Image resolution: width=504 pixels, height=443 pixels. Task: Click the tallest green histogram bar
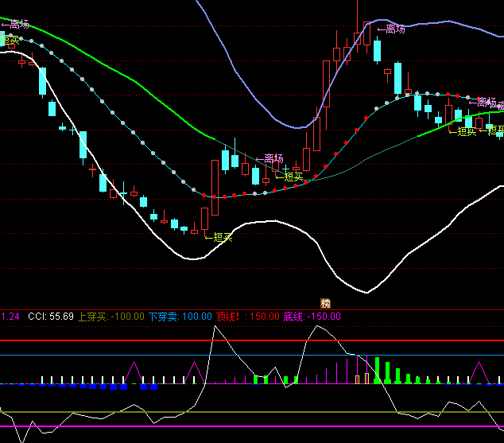[x=378, y=371]
